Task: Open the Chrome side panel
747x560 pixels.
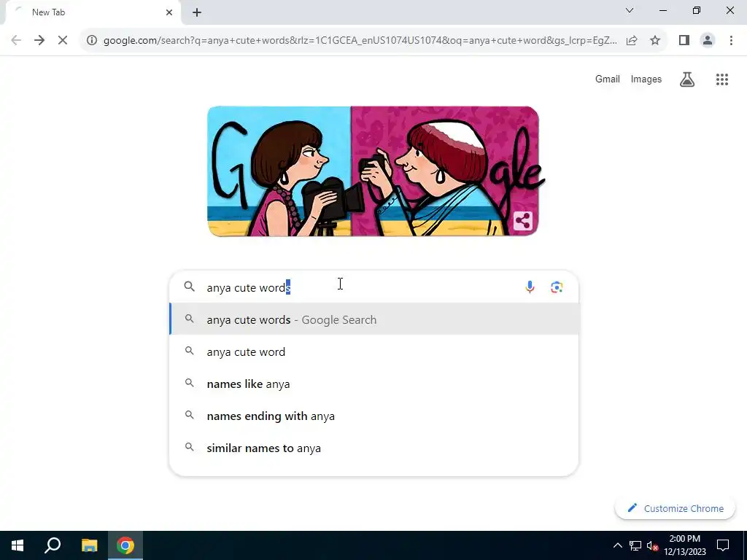Action: click(x=684, y=40)
